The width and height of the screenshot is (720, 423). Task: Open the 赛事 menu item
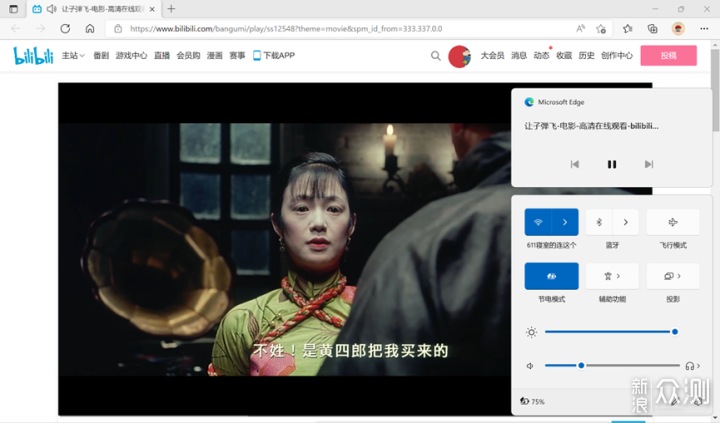[237, 56]
